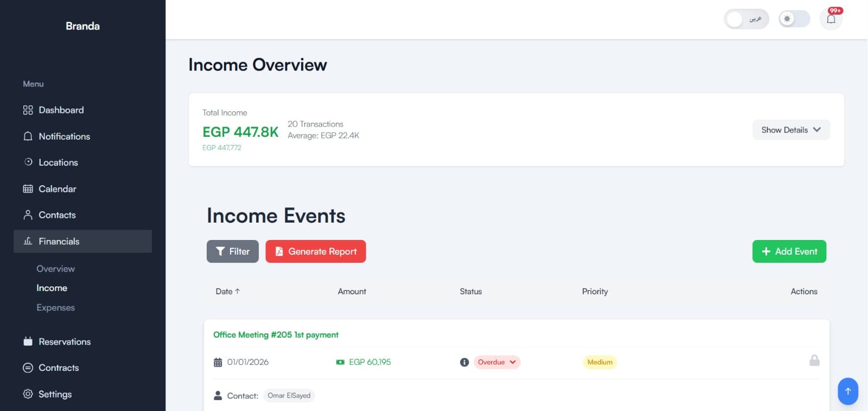Click the Reservations icon in sidebar
Viewport: 868px width, 411px height.
coord(28,342)
